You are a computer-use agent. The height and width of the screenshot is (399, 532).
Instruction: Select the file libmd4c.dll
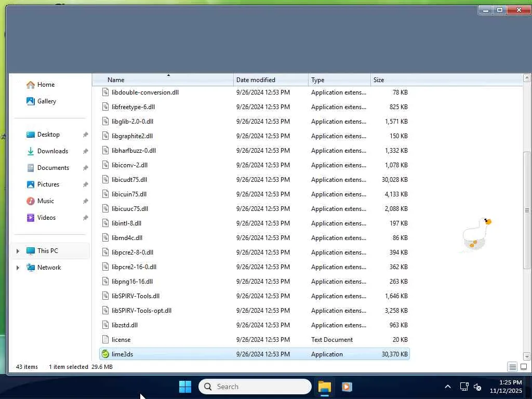(x=127, y=238)
